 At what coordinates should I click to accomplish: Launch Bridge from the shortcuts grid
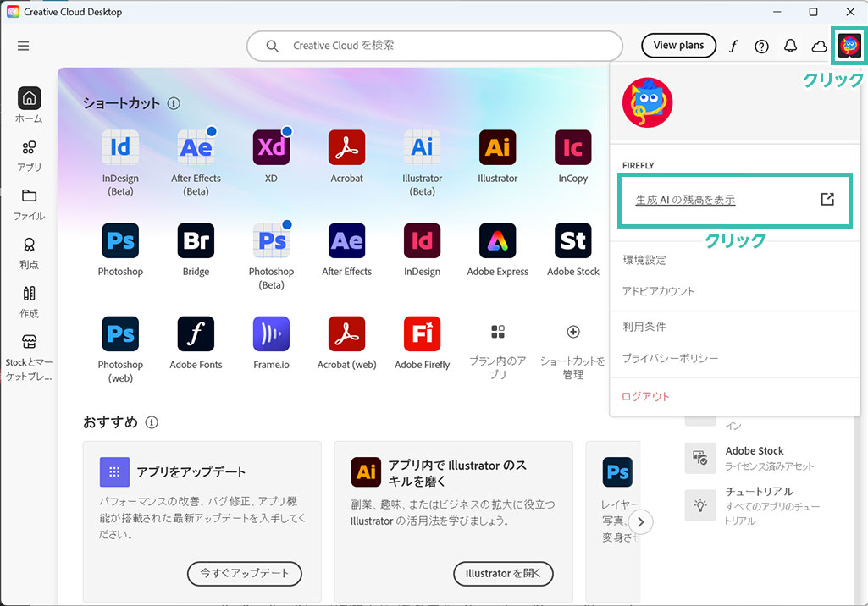[x=196, y=241]
